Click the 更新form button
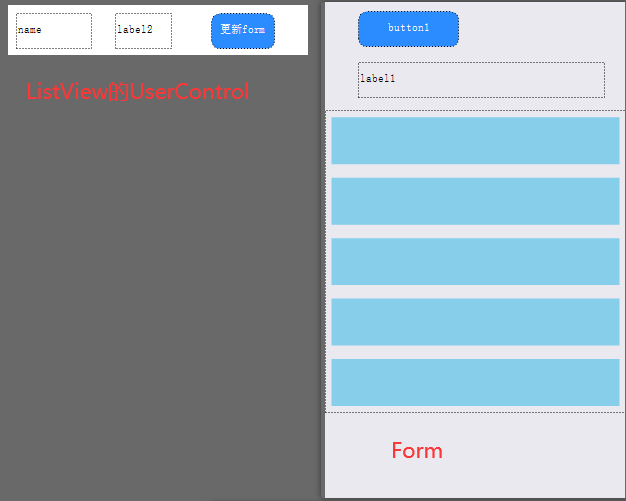Image resolution: width=626 pixels, height=501 pixels. click(243, 31)
